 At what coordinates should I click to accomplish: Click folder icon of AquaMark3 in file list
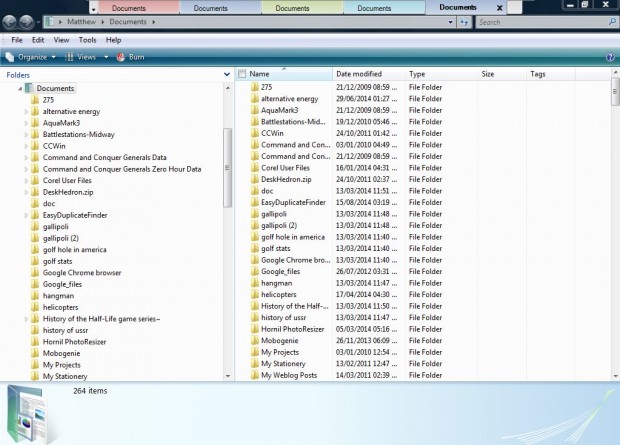point(255,110)
